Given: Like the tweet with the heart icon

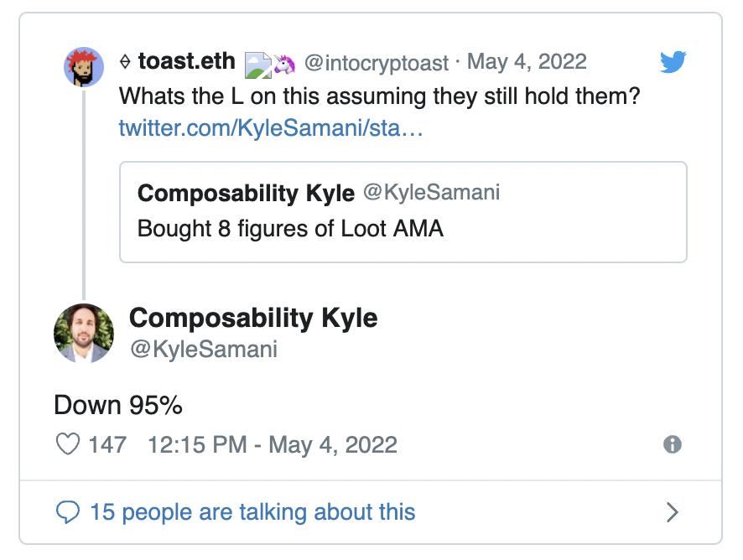Looking at the screenshot, I should coord(67,443).
